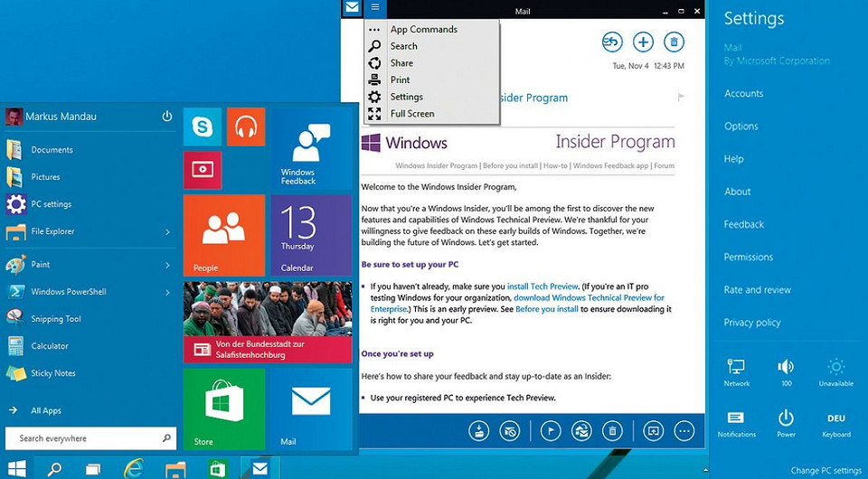
Task: Open Network in Settings pane
Action: pyautogui.click(x=736, y=372)
